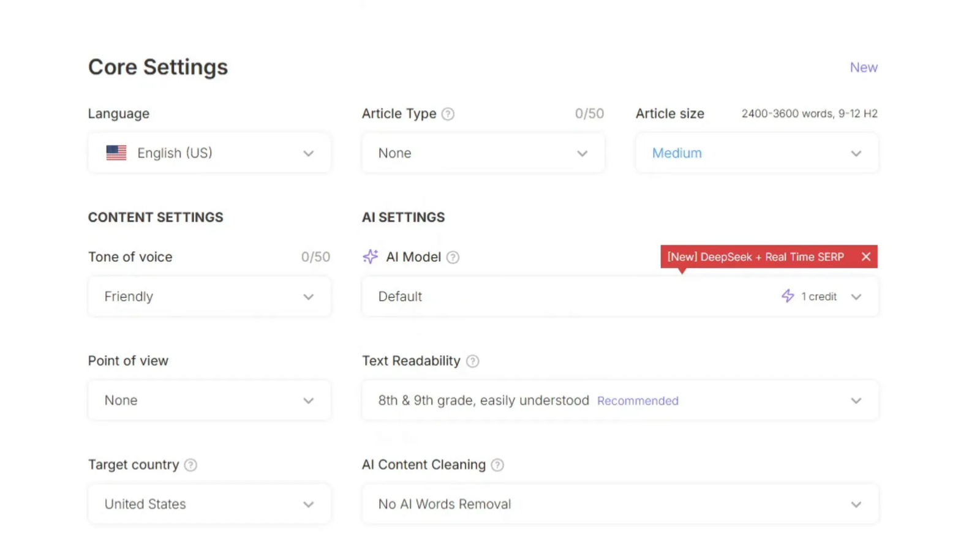Viewport: 980px width, 551px height.
Task: Click the New link at top right
Action: (864, 67)
